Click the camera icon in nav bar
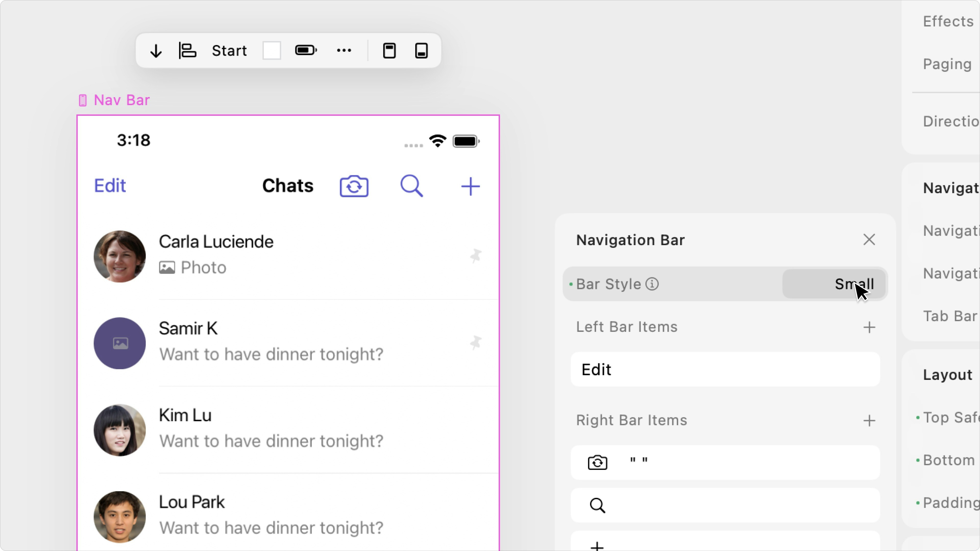This screenshot has height=551, width=980. 354,186
